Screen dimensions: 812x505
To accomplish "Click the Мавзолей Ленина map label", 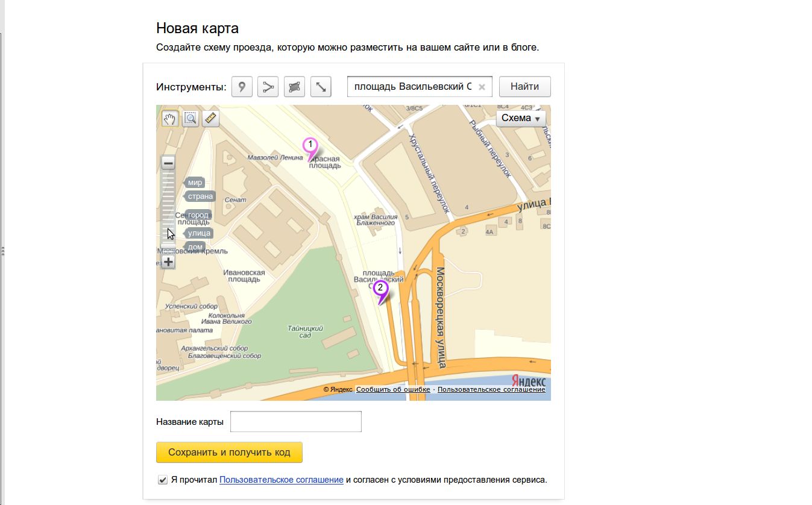I will pos(275,158).
